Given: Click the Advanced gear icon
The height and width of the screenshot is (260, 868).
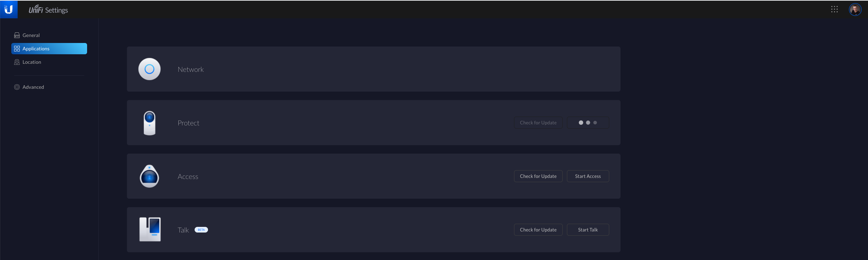Looking at the screenshot, I should pos(17,87).
